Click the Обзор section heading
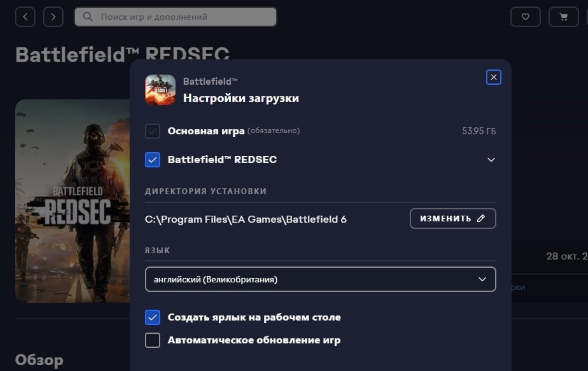The image size is (588, 371). [39, 360]
